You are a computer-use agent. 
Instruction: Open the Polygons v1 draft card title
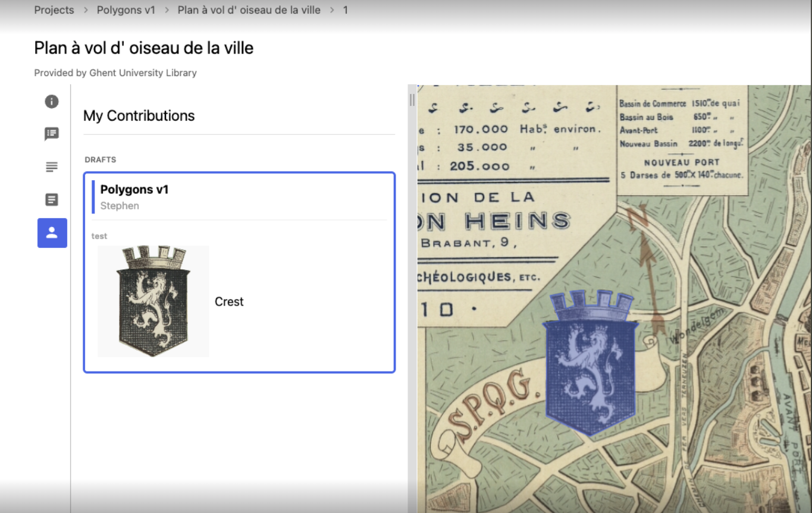point(134,190)
